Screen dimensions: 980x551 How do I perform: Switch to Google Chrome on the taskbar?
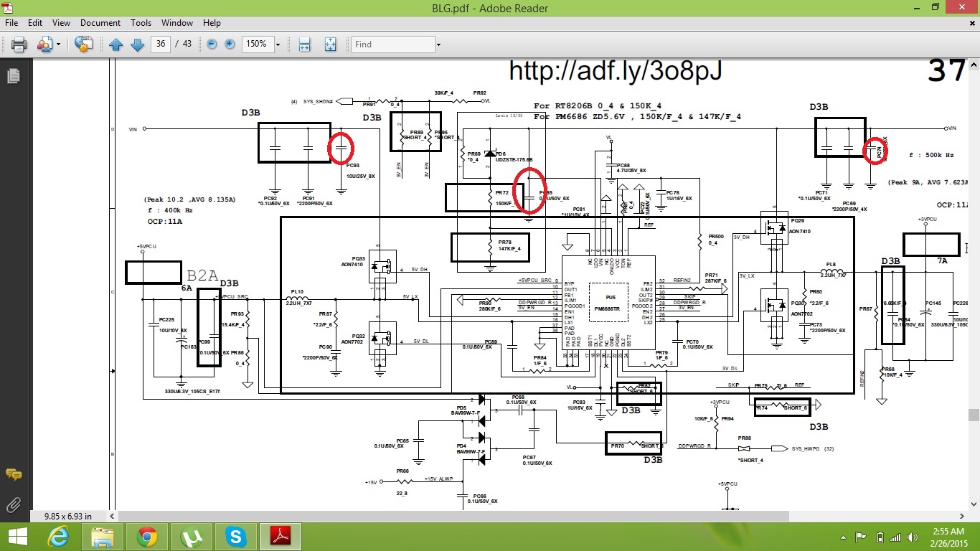tap(146, 536)
